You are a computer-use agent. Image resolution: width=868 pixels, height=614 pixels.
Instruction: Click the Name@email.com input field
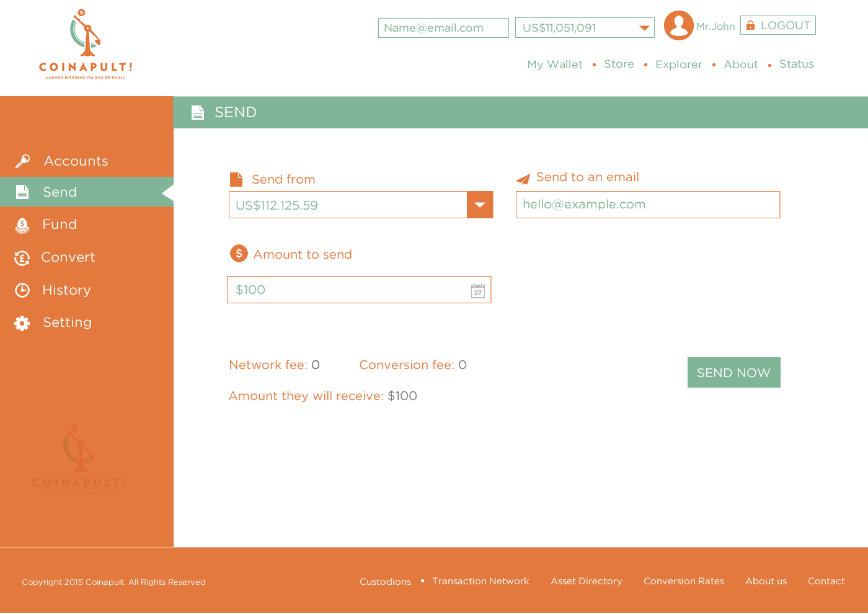(x=443, y=28)
